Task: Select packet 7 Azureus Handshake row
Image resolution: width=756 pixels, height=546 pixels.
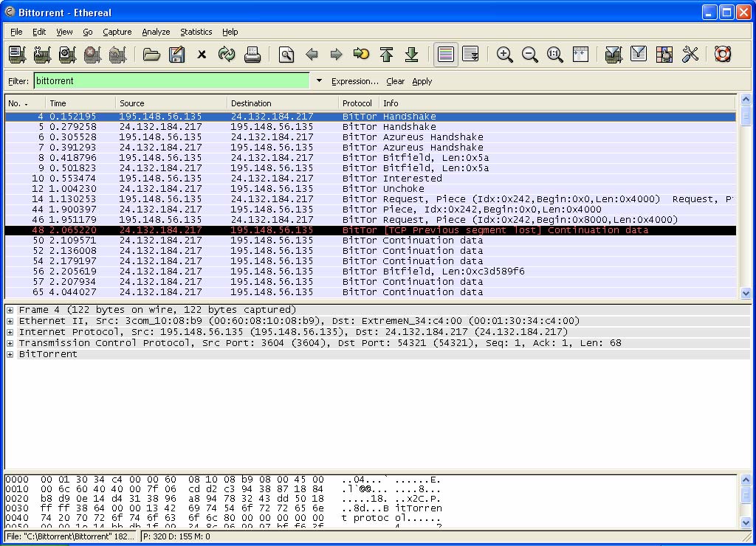Action: click(371, 147)
